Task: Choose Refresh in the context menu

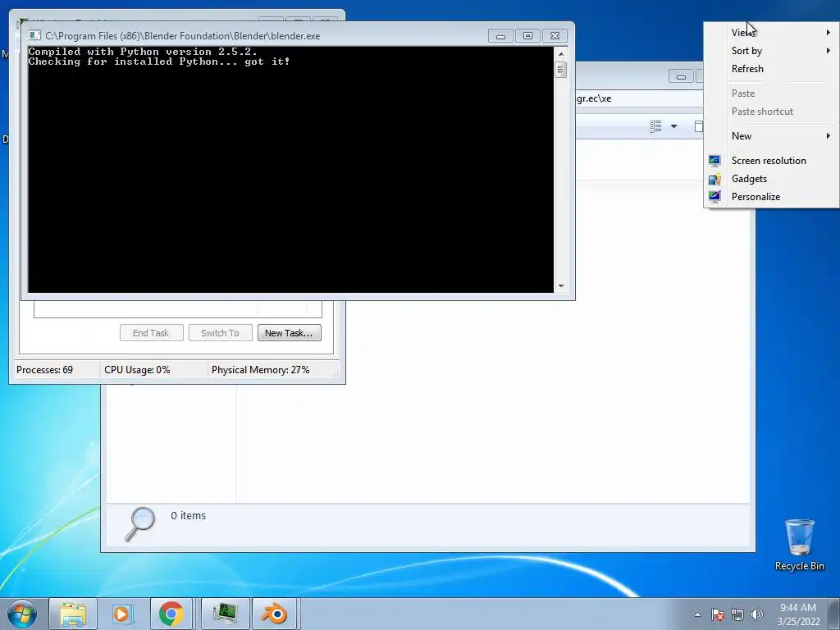Action: [772, 69]
